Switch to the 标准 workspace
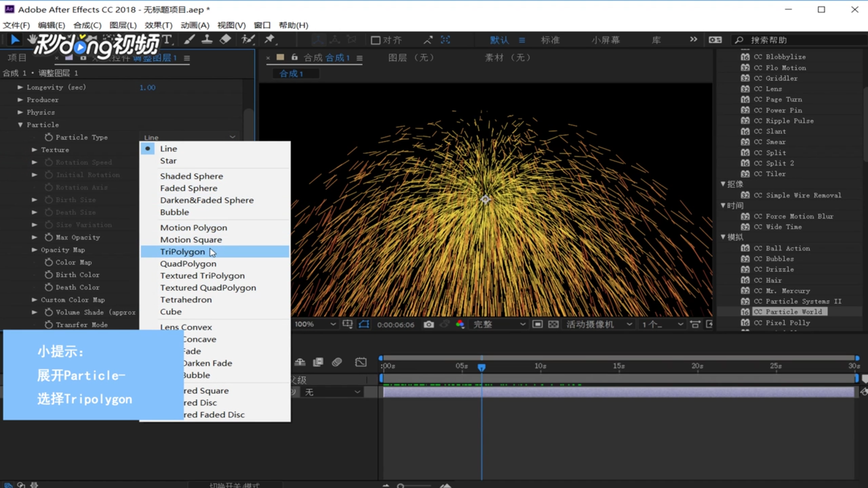Viewport: 868px width, 488px height. coord(550,40)
